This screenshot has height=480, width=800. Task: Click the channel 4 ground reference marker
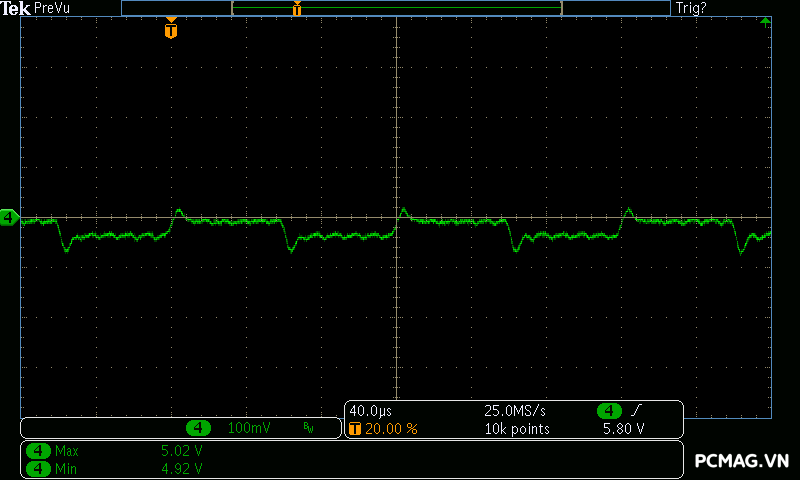tap(9, 217)
